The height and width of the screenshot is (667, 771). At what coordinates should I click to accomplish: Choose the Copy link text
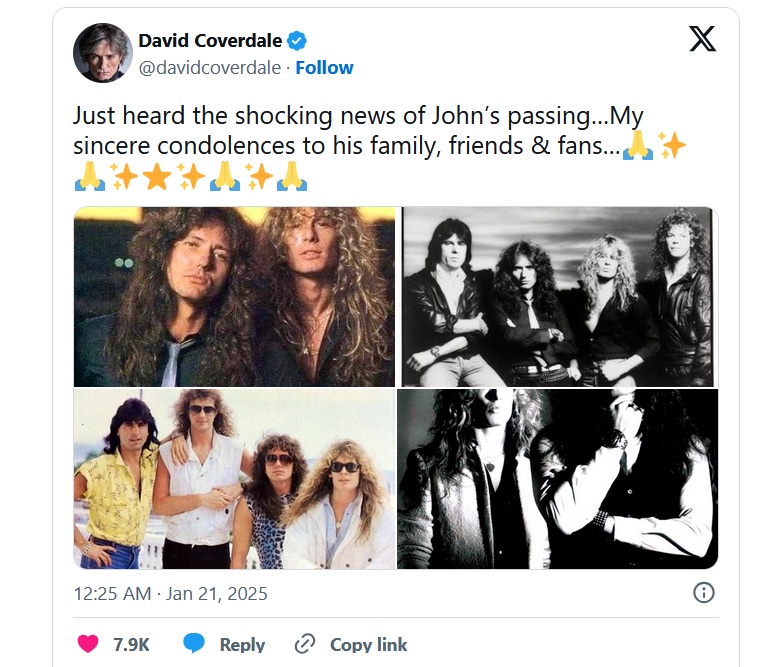(368, 644)
